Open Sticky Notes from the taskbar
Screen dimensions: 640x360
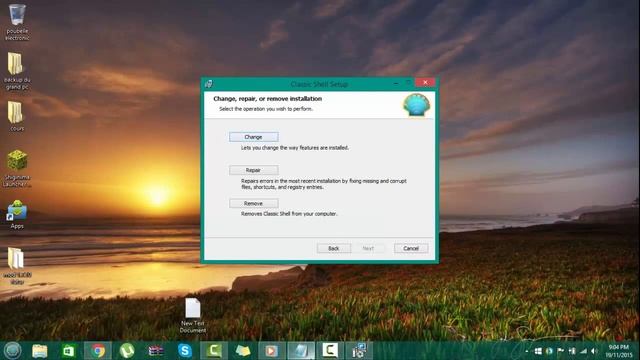[243, 351]
